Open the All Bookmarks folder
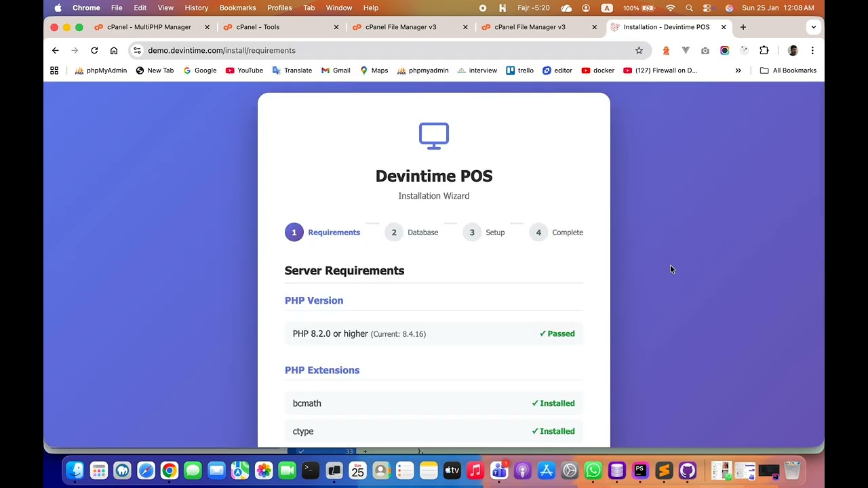Viewport: 868px width, 488px height. (x=788, y=70)
